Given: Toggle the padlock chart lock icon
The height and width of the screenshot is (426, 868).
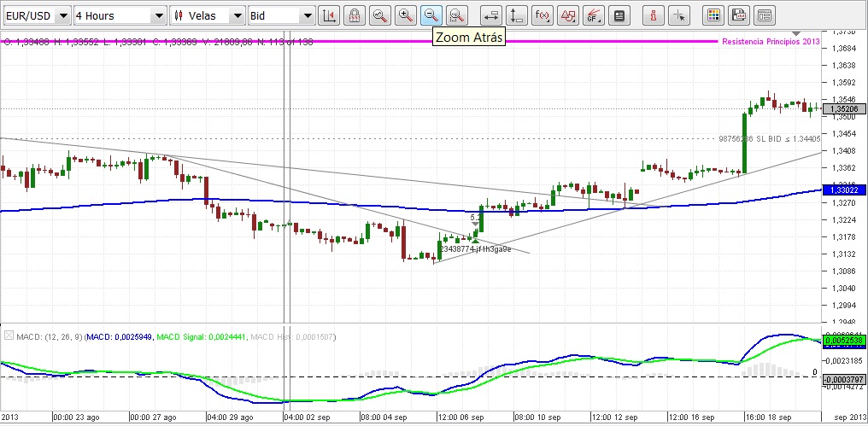Looking at the screenshot, I should point(355,15).
